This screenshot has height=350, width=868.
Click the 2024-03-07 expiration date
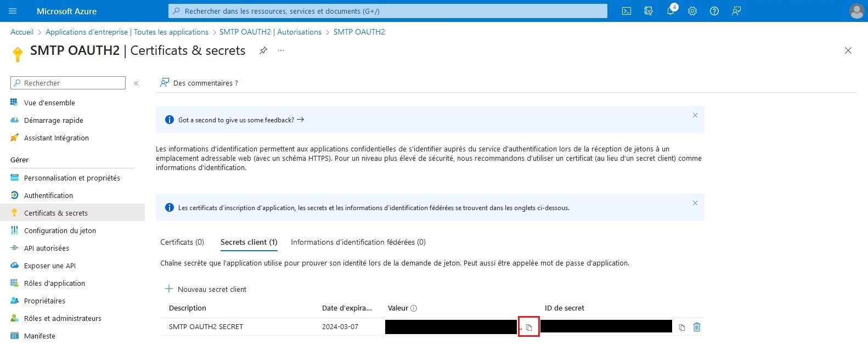pyautogui.click(x=340, y=326)
